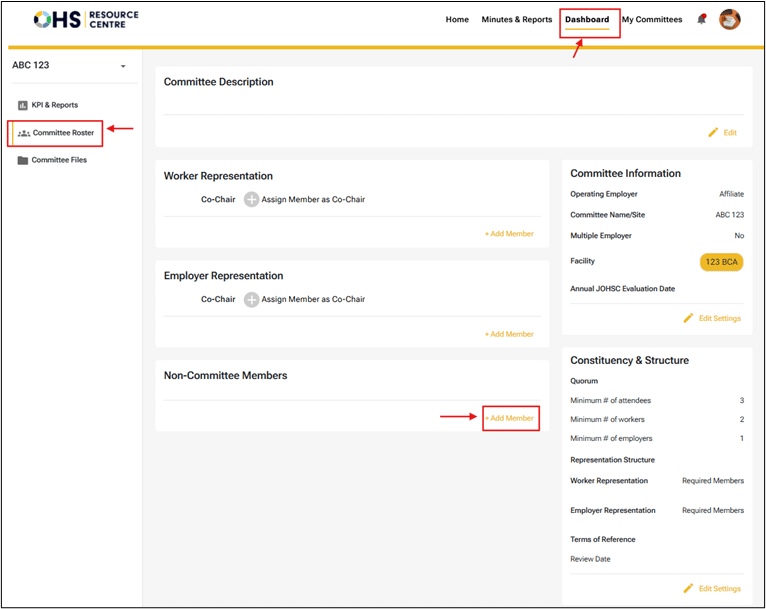This screenshot has width=766, height=609.
Task: Open the notification bell
Action: coord(701,19)
